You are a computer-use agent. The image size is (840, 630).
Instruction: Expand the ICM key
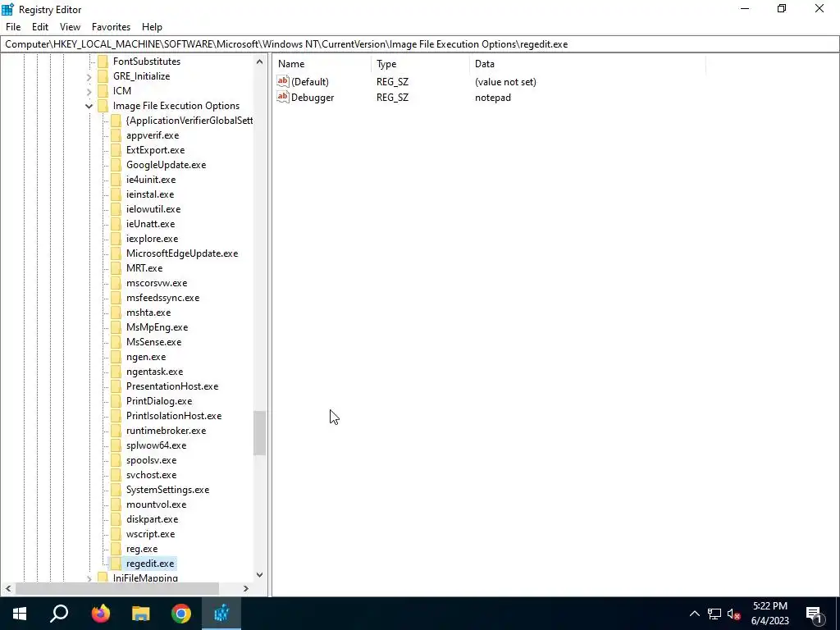coord(89,92)
